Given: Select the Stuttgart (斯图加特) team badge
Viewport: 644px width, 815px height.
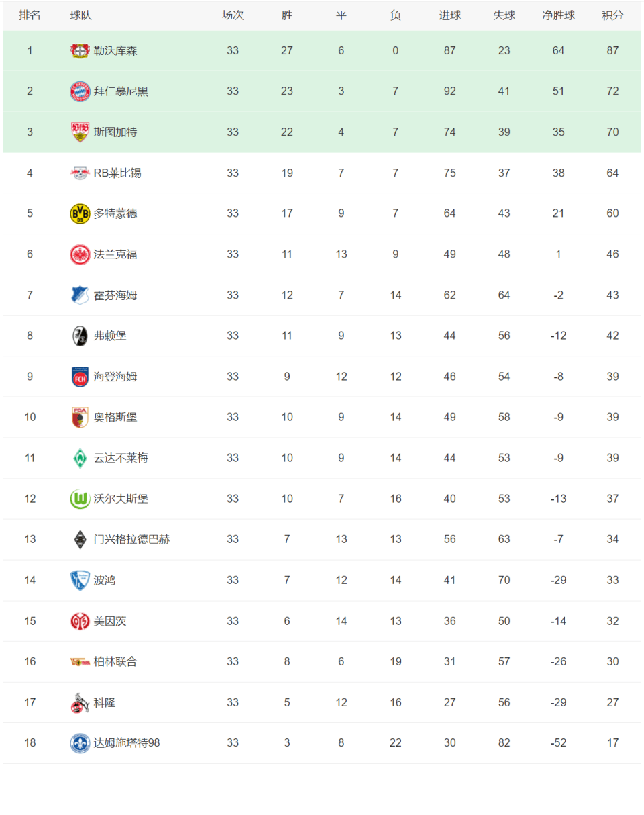Looking at the screenshot, I should [x=80, y=132].
